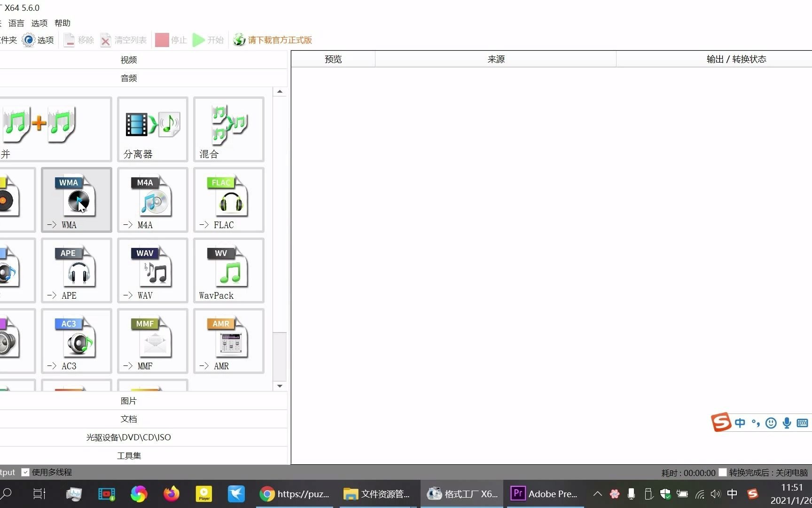Viewport: 812px width, 508px height.
Task: Choose the APE audio format
Action: point(76,270)
